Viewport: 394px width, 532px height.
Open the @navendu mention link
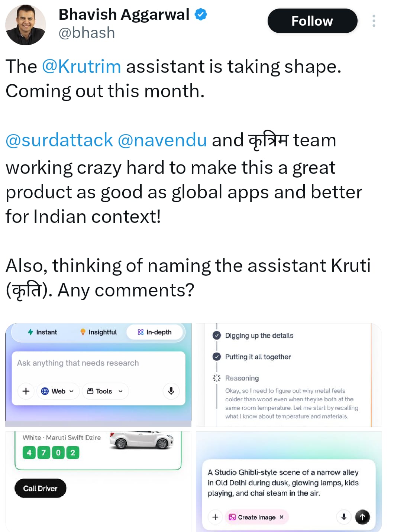pos(162,140)
